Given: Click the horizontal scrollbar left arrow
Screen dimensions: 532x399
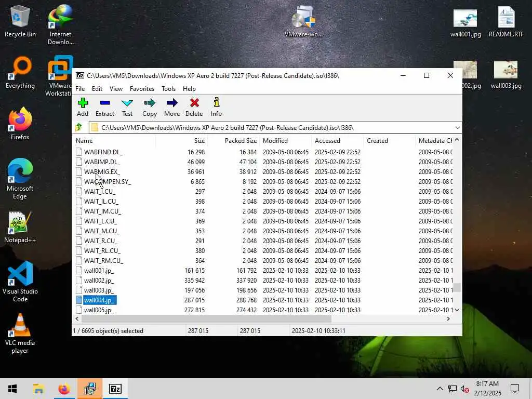Looking at the screenshot, I should pos(77,318).
